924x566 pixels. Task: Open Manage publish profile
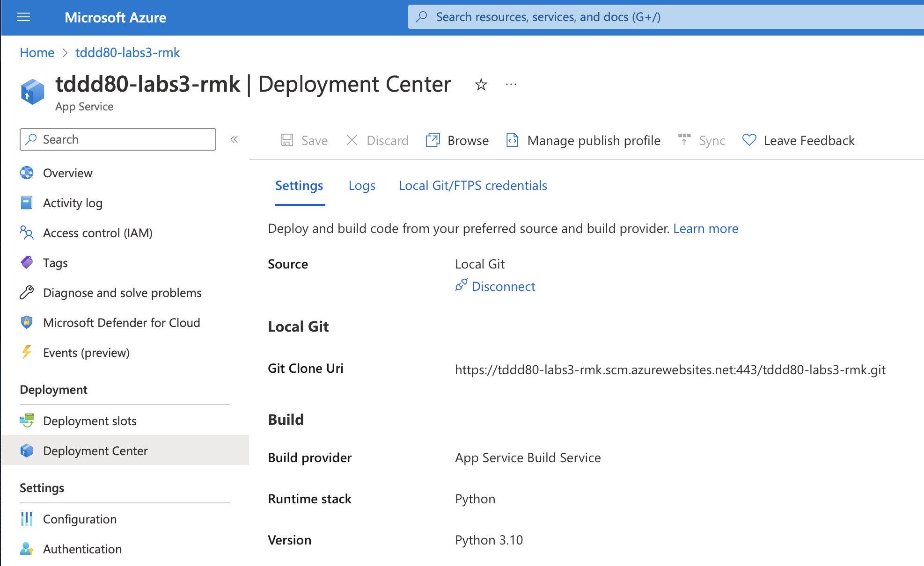(x=583, y=140)
